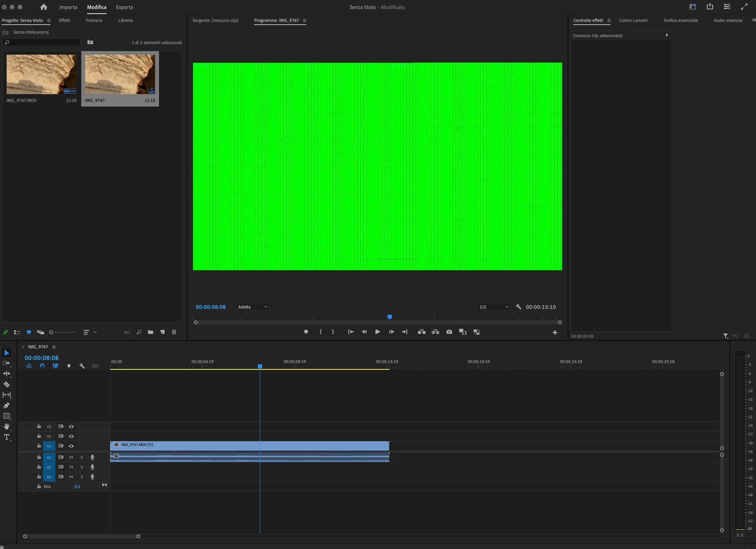Screen dimensions: 756x549
Task: Open timeline display settings wrench
Action: point(82,366)
